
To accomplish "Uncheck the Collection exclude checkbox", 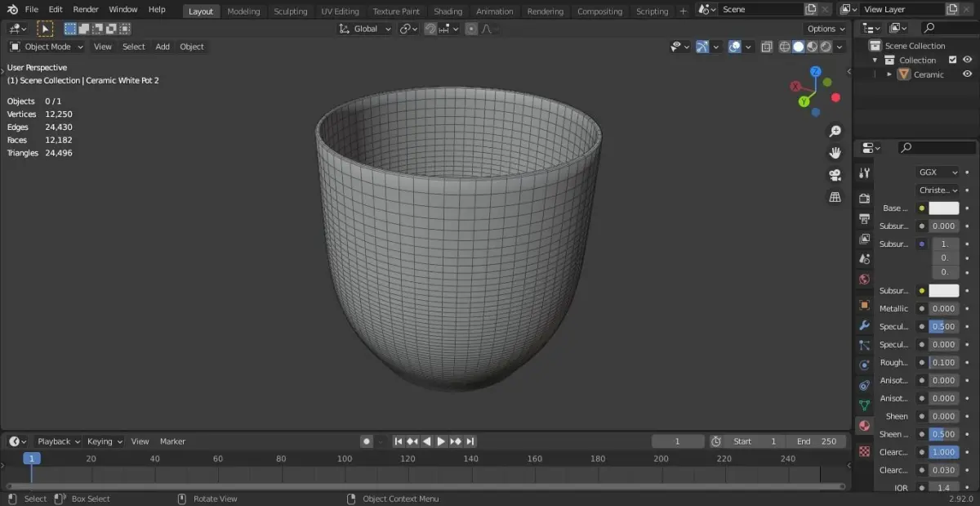I will coord(952,60).
